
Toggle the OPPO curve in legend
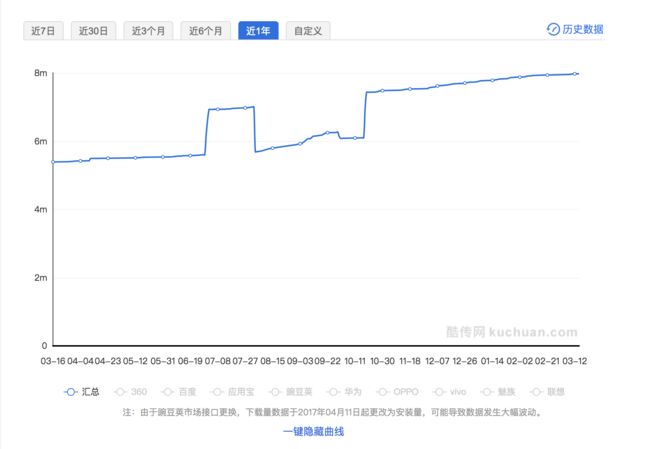pyautogui.click(x=398, y=392)
